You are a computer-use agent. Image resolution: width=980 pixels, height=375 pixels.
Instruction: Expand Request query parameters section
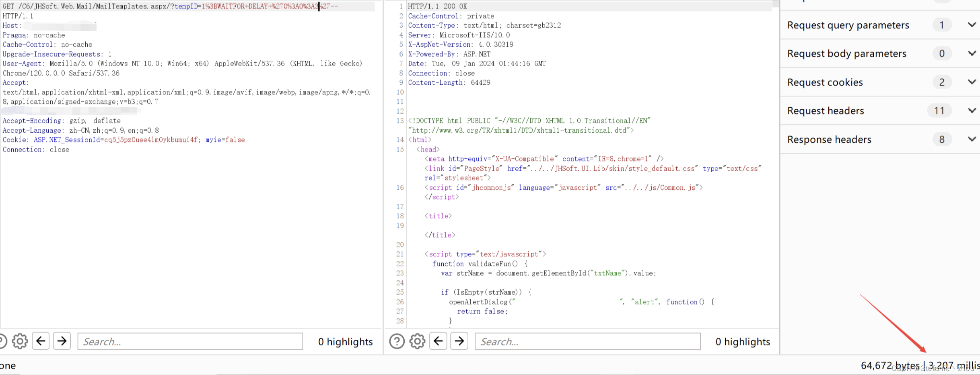tap(972, 25)
